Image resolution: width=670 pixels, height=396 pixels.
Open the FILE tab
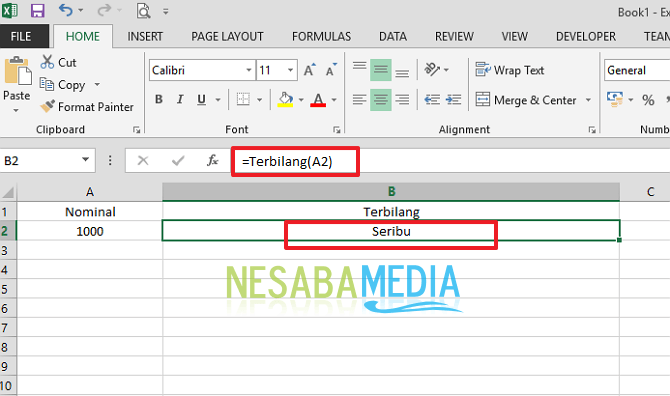21,36
